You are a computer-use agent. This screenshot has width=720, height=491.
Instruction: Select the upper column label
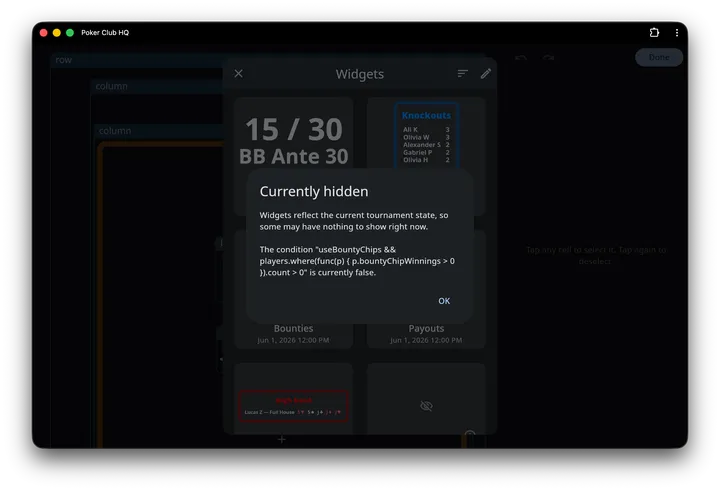112,86
